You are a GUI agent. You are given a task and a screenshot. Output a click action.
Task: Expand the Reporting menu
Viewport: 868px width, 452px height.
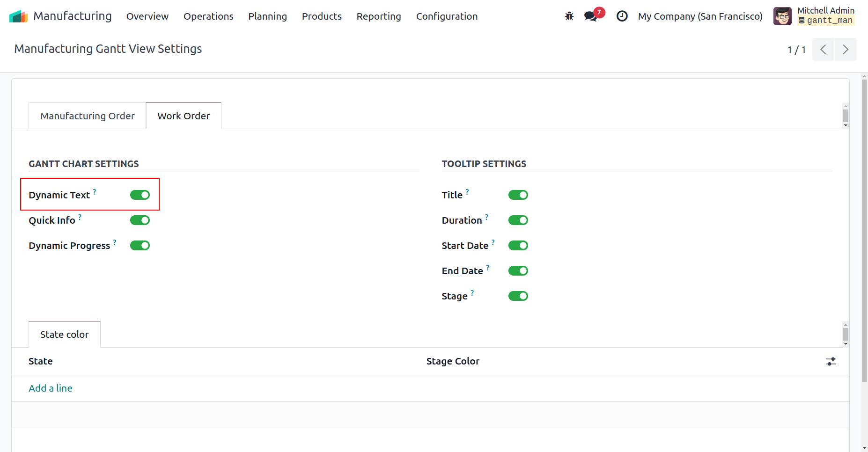(x=378, y=16)
